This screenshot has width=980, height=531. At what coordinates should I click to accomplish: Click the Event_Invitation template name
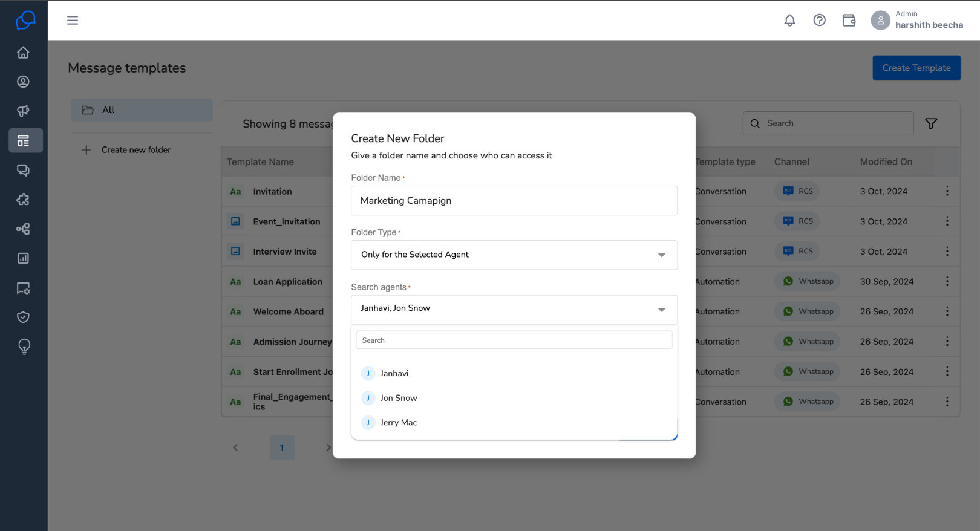point(287,222)
